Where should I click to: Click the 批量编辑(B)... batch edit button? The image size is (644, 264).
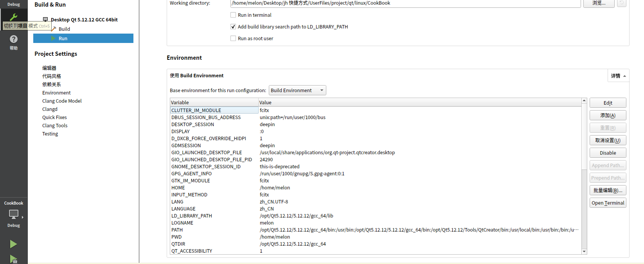pyautogui.click(x=608, y=190)
